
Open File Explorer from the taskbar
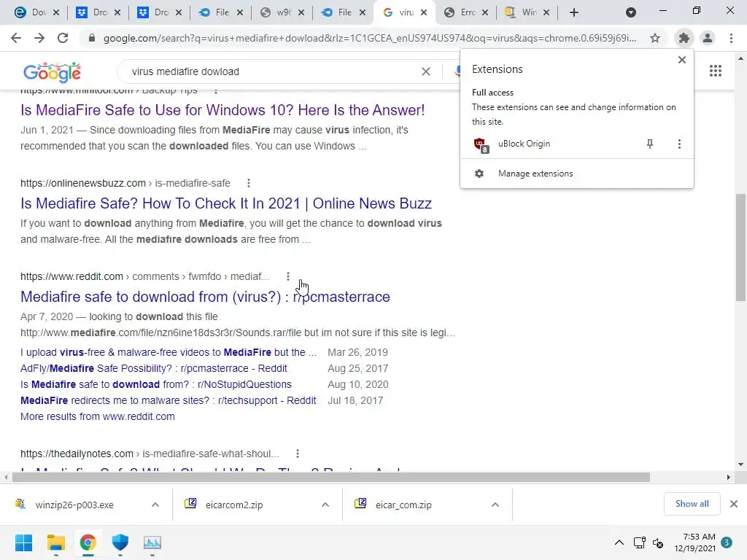click(55, 542)
